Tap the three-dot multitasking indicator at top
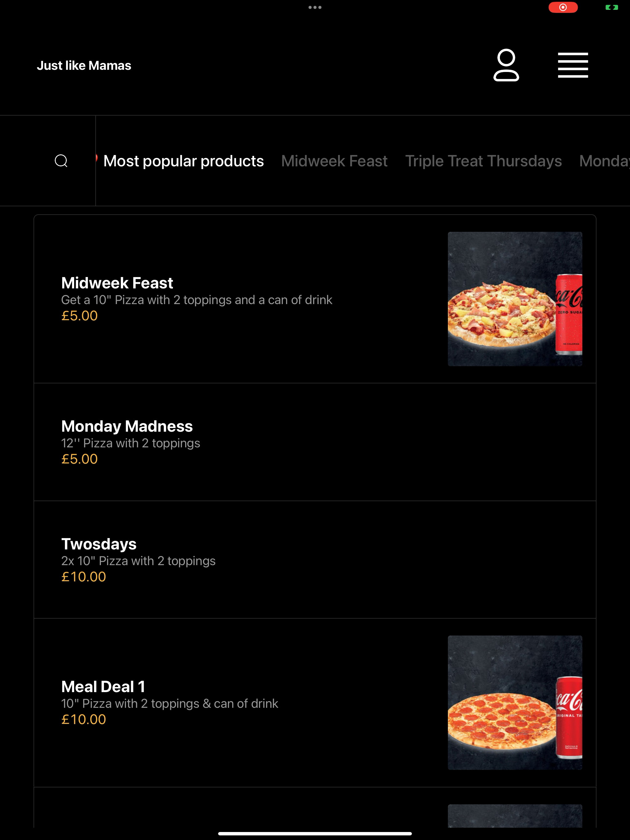Screen dimensions: 630x840 315,7
